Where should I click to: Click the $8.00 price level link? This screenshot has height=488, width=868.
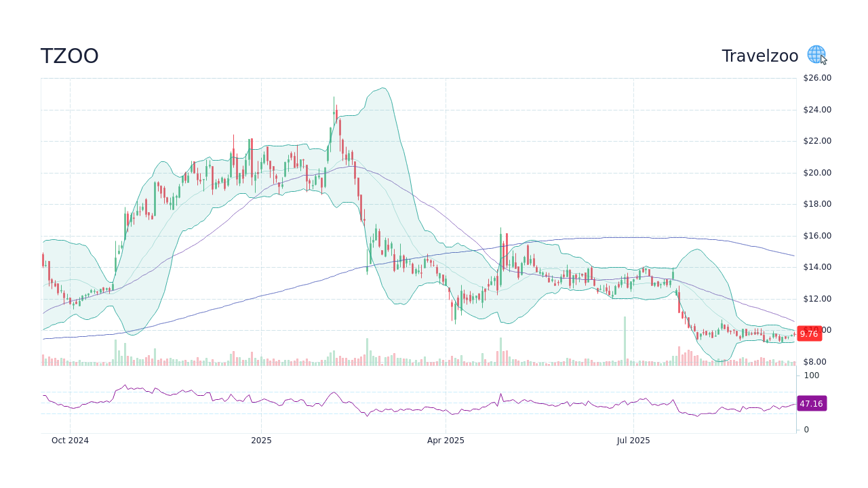point(814,361)
